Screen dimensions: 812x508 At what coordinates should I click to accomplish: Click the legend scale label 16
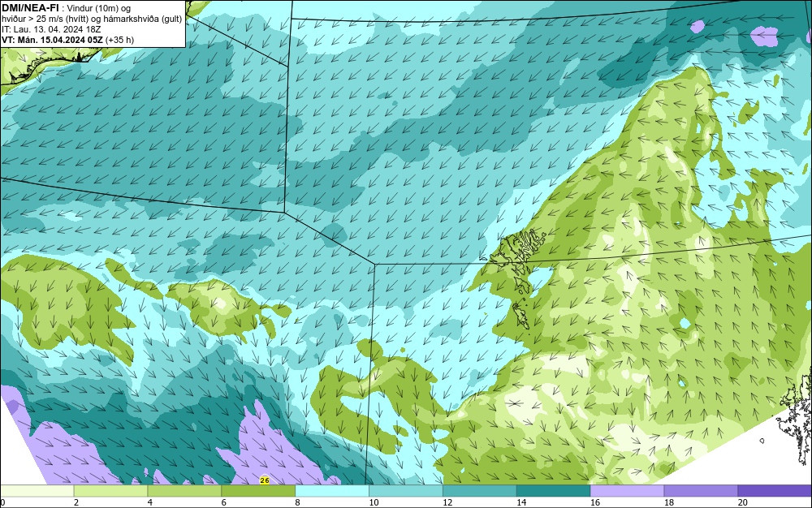(595, 502)
